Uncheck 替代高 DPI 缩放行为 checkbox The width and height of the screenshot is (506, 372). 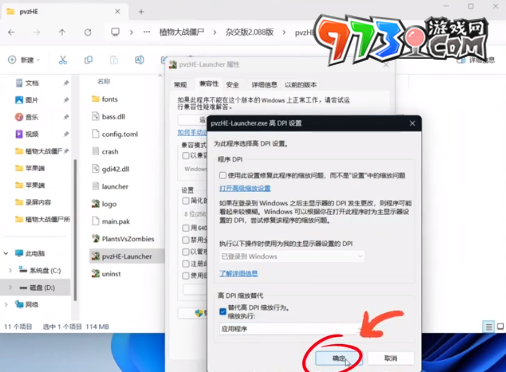223,312
